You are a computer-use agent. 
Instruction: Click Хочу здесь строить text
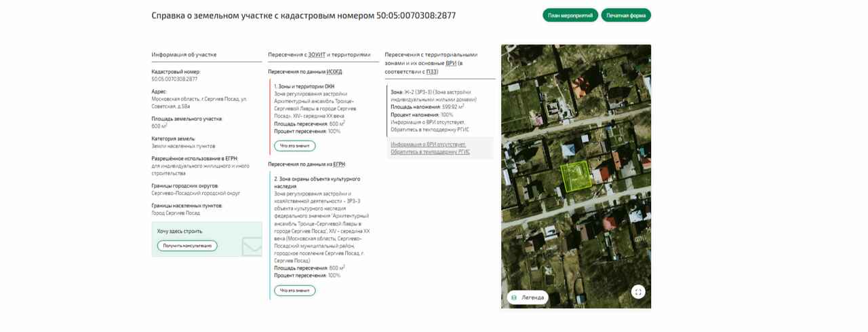(180, 231)
